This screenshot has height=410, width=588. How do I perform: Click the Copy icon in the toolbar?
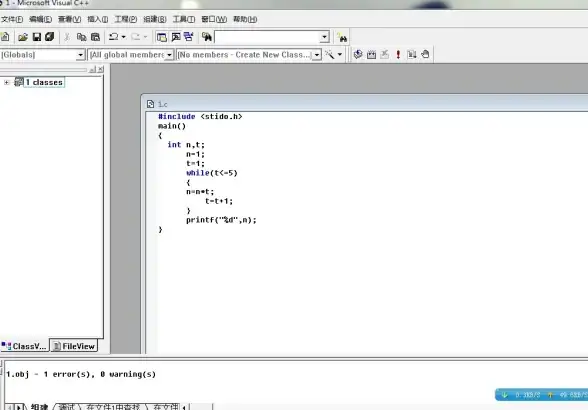coord(81,37)
